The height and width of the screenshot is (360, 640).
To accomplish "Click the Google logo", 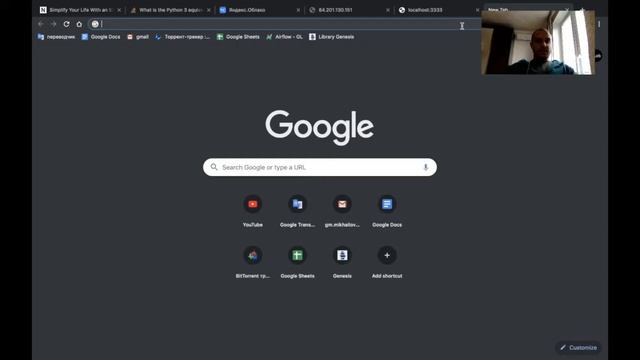I will [x=320, y=127].
